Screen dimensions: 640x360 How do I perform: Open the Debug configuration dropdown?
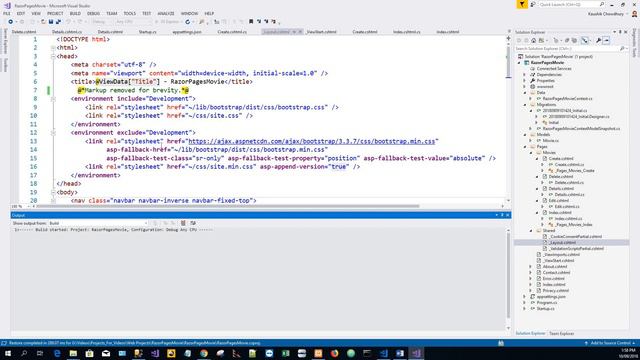point(101,22)
